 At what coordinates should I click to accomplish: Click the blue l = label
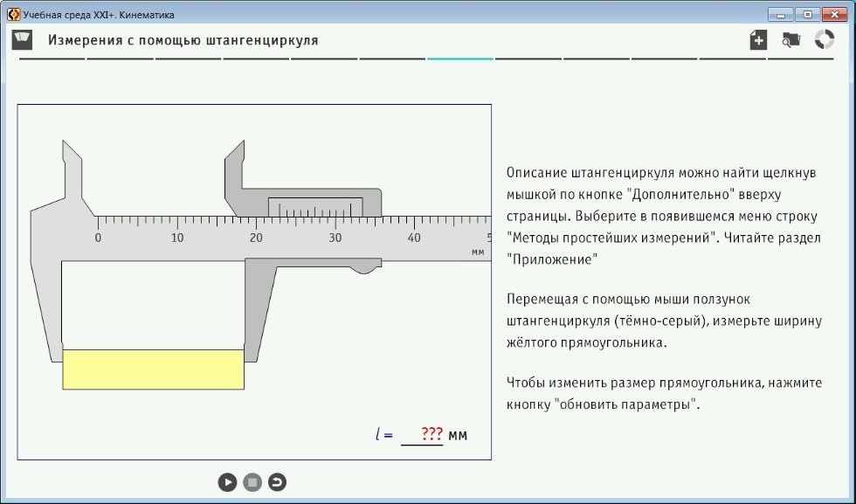384,433
